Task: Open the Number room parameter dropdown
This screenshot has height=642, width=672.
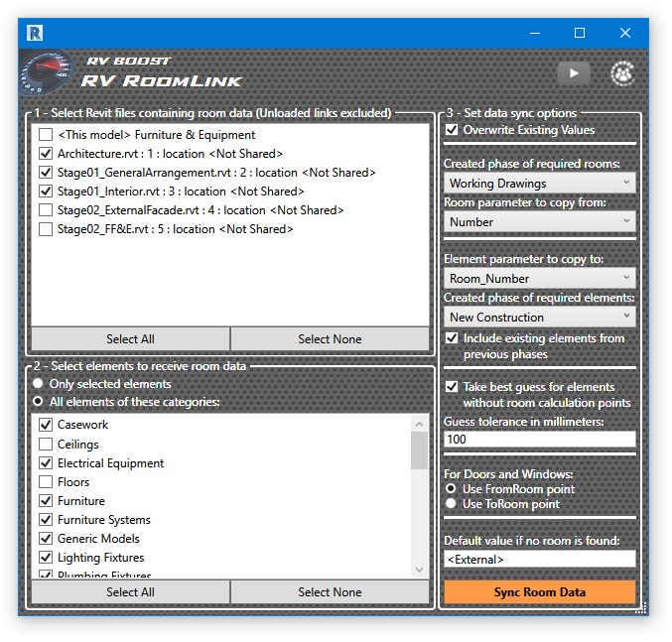Action: point(540,221)
